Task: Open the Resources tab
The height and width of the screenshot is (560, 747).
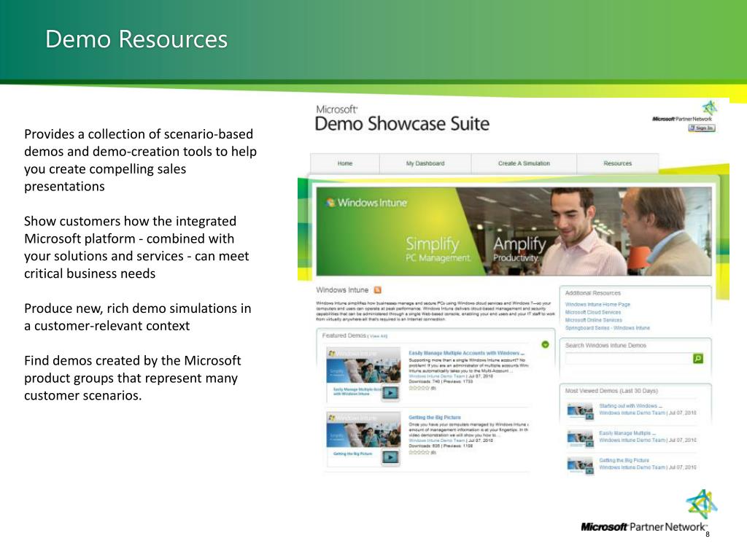Action: (x=617, y=163)
